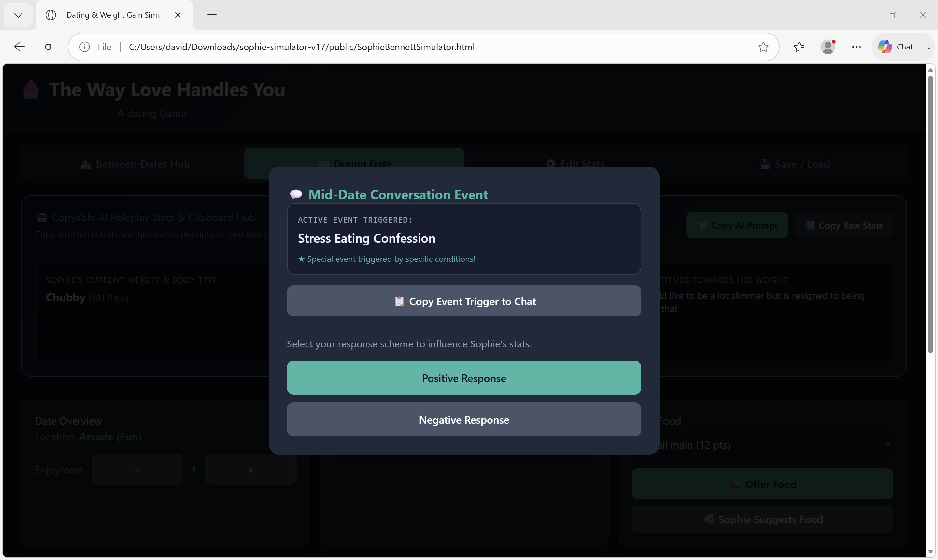The height and width of the screenshot is (560, 938).
Task: Go back with the browser back arrow
Action: coord(19,47)
